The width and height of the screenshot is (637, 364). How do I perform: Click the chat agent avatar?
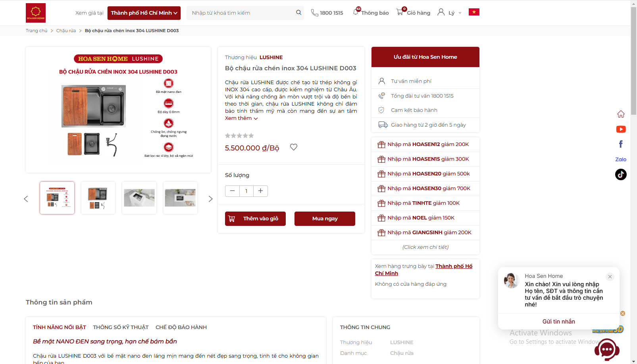tap(511, 281)
